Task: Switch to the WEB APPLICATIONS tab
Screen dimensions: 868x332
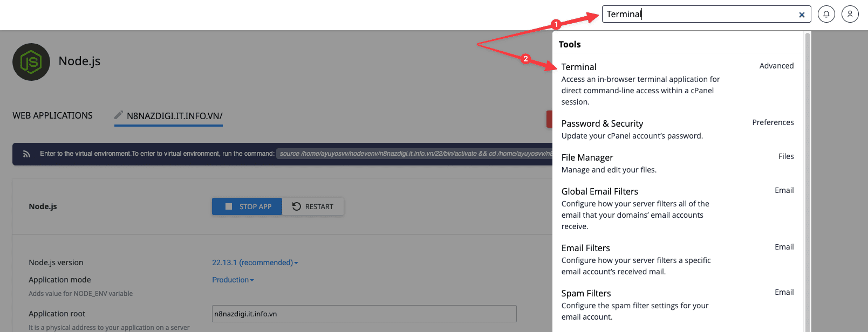Action: pyautogui.click(x=52, y=115)
